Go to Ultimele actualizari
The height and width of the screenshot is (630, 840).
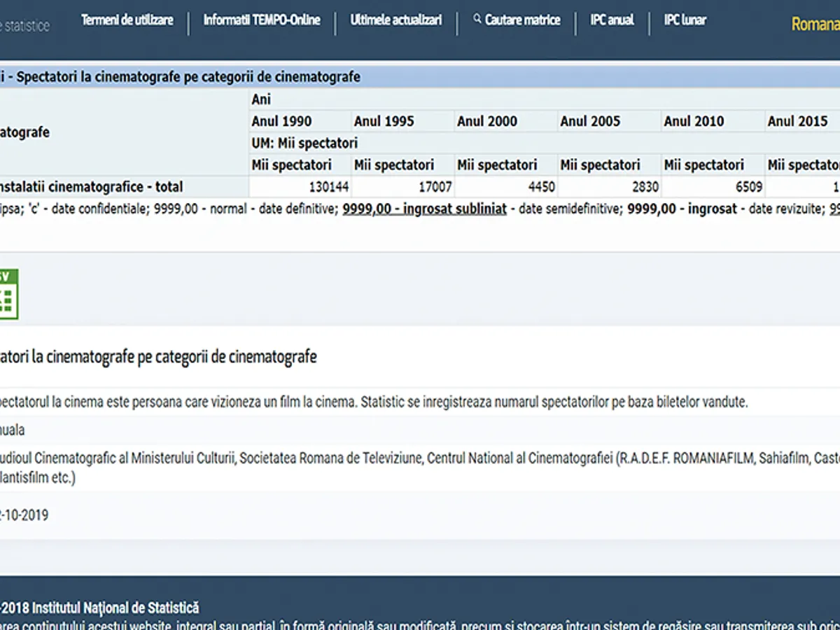click(396, 20)
